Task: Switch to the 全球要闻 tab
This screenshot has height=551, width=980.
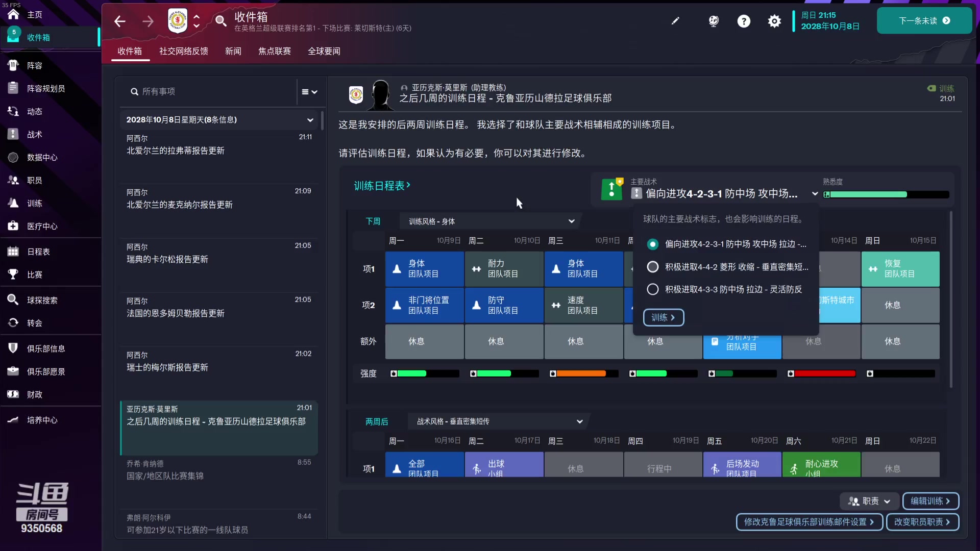Action: [x=324, y=51]
